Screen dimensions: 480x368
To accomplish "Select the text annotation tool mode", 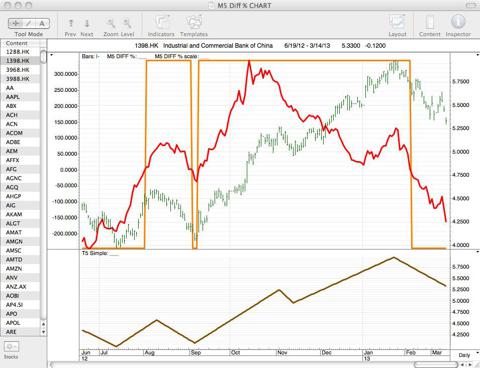I will (42, 23).
